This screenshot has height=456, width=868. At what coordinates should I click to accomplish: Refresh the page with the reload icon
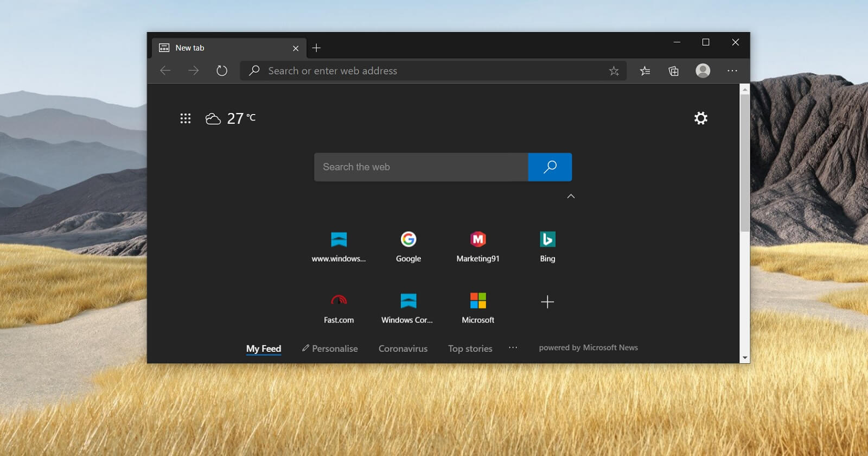click(x=222, y=71)
